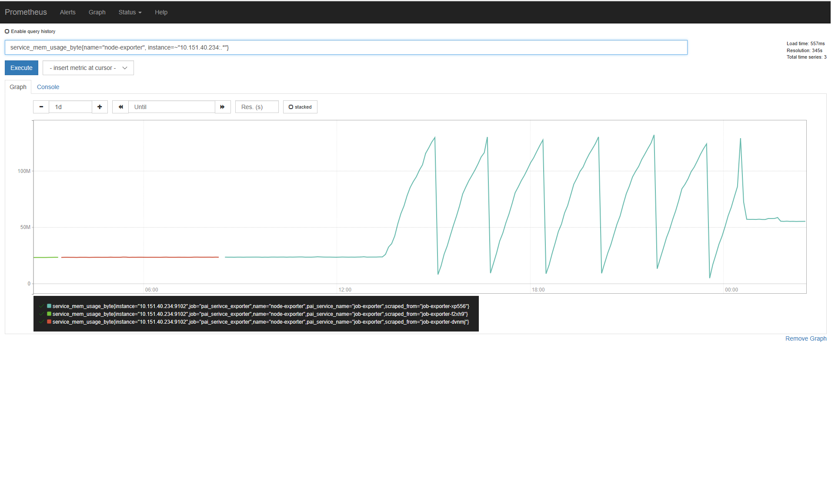The height and width of the screenshot is (504, 835).
Task: Toggle checkmark for job-exporter-dvnmj series
Action: (41, 322)
